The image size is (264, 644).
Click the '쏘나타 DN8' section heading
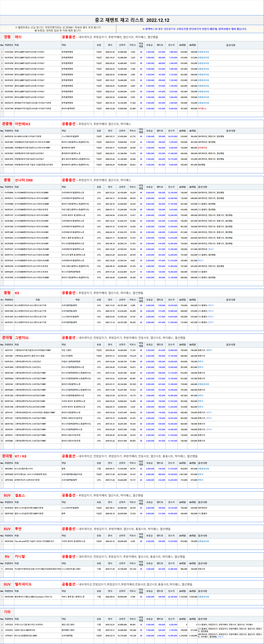[x=23, y=180]
